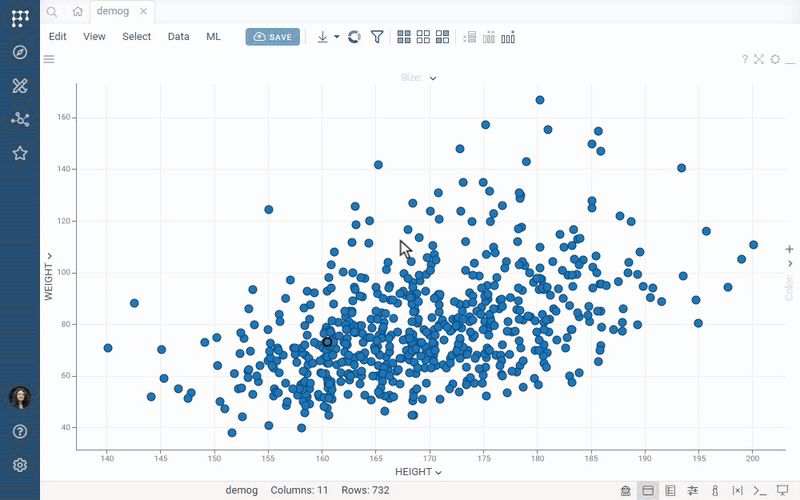The height and width of the screenshot is (500, 800).
Task: Switch to the demog tab
Action: [113, 11]
